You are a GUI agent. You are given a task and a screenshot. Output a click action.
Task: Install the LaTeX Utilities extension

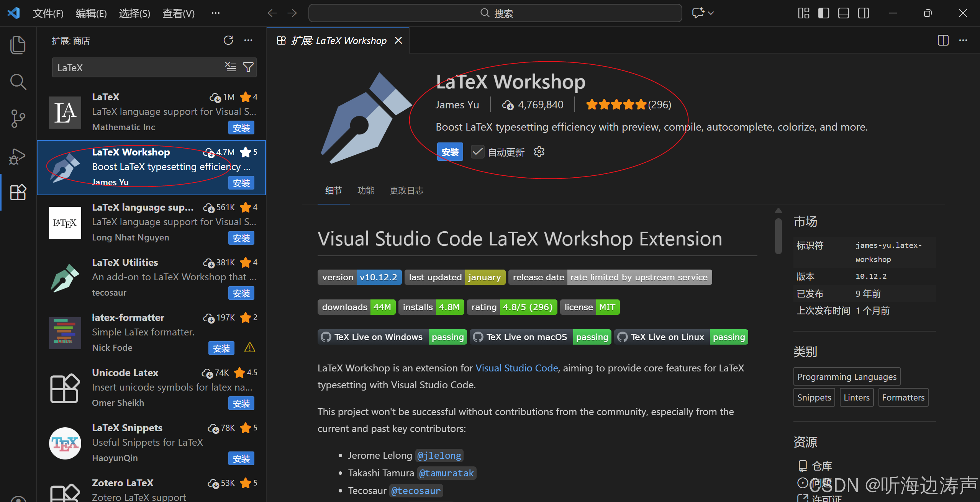tap(241, 293)
